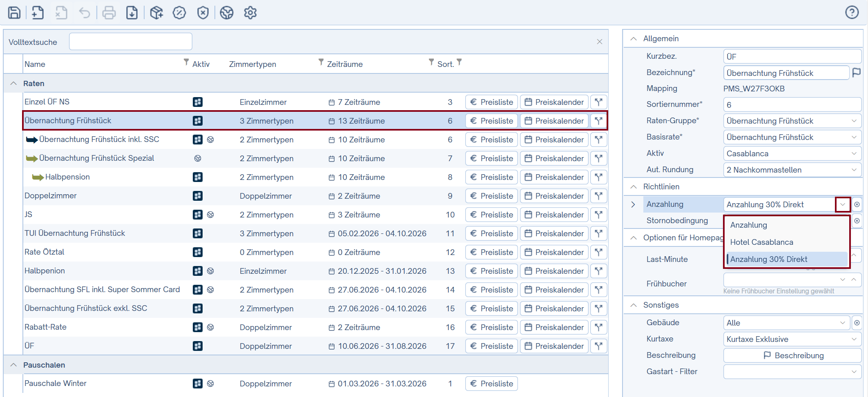Click into the Volltextsuche input field
Screen dimensions: 868x397
(131, 42)
